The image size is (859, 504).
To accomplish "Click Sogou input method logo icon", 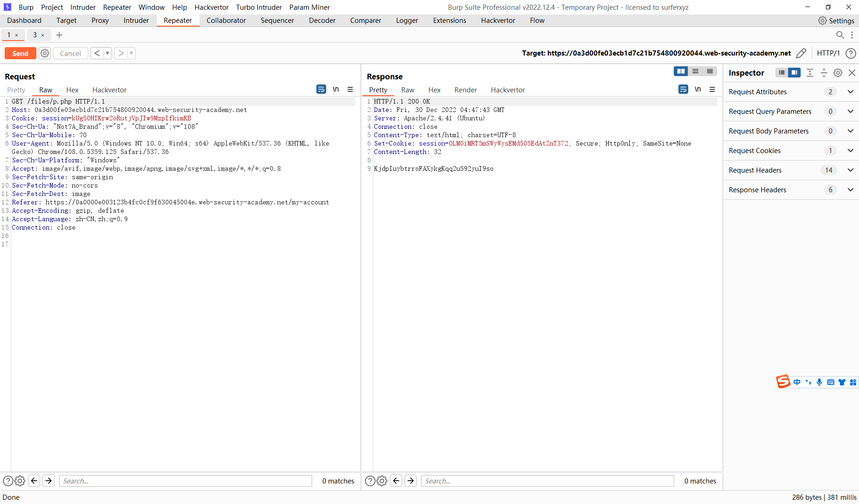I will pos(783,382).
